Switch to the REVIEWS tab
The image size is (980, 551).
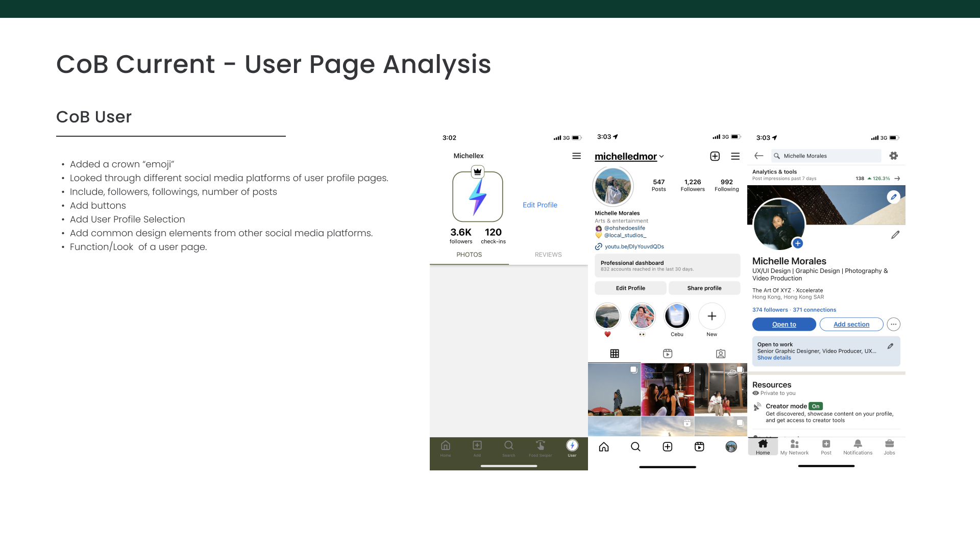[x=548, y=255]
